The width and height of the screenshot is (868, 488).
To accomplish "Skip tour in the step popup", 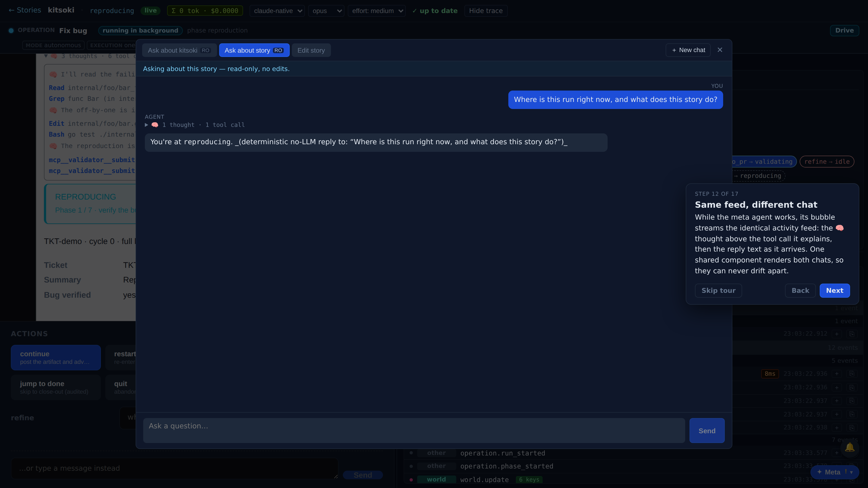I will (x=718, y=291).
